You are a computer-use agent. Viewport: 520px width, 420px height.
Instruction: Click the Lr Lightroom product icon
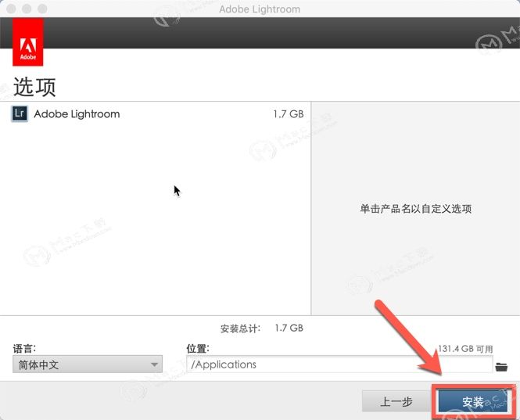20,113
